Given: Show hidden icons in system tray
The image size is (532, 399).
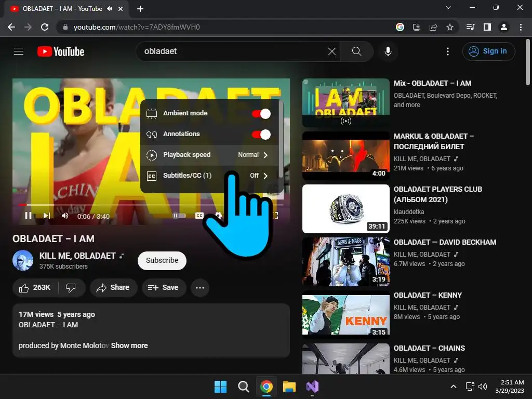Looking at the screenshot, I should coord(453,387).
